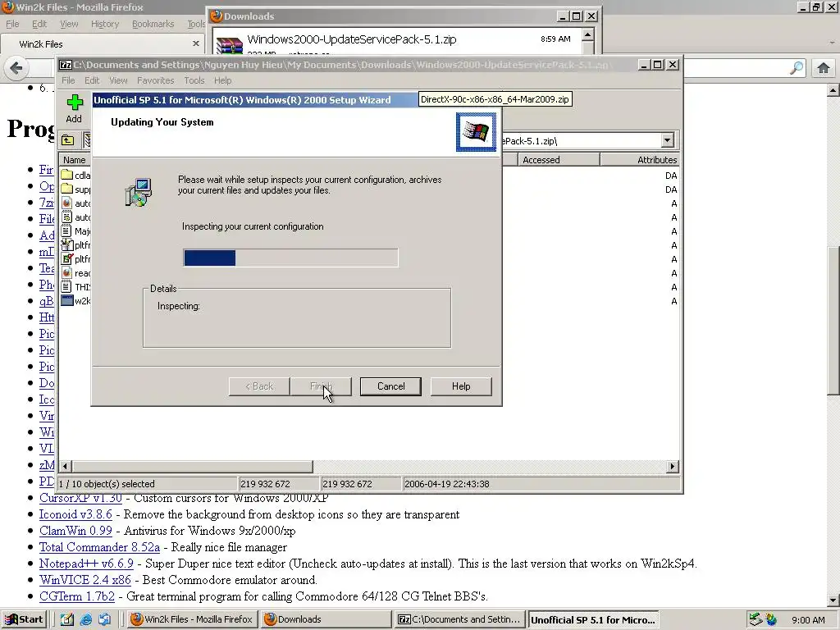Open the 7-Zip View menu
The height and width of the screenshot is (630, 840).
(118, 80)
